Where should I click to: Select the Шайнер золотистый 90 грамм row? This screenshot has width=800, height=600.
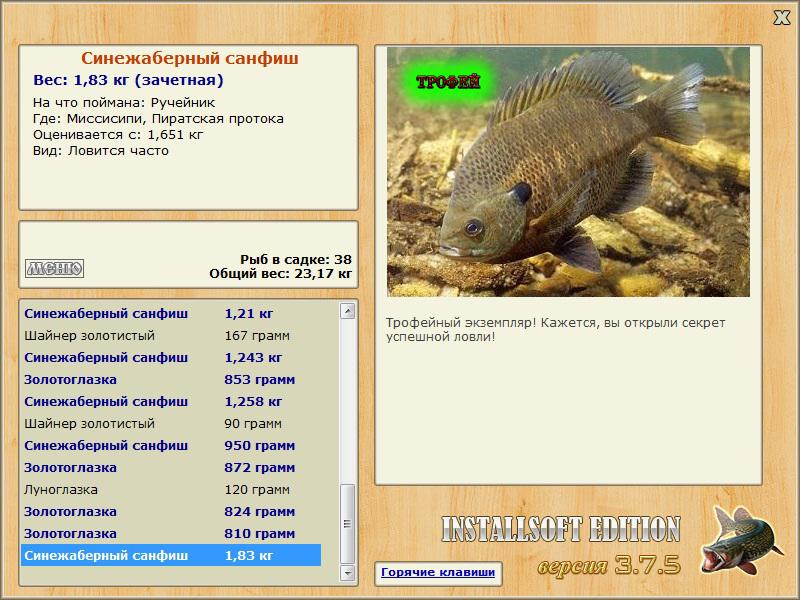[x=171, y=423]
